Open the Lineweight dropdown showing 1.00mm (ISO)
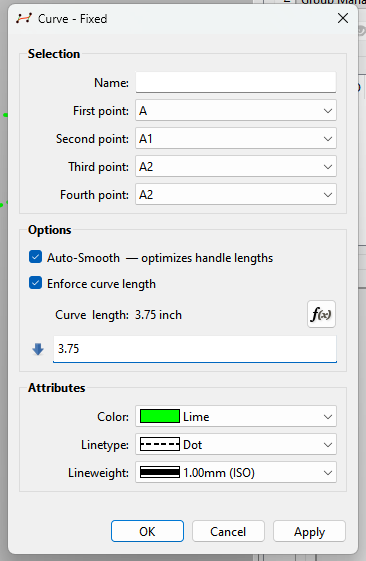This screenshot has width=366, height=561. (236, 472)
